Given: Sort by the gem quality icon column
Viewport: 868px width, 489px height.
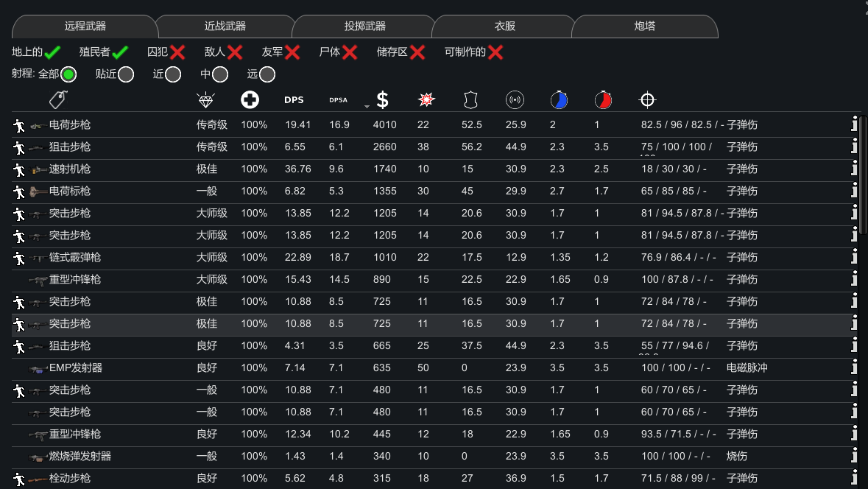Looking at the screenshot, I should click(x=205, y=100).
